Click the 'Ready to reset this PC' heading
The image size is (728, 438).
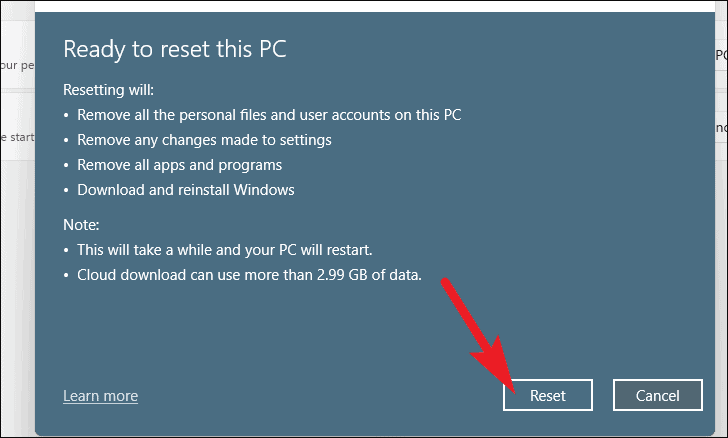175,49
